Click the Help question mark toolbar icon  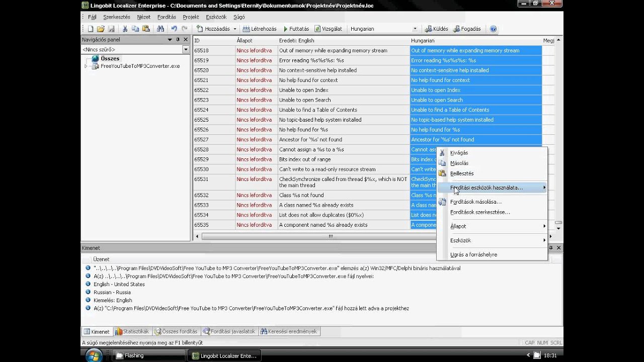(x=493, y=29)
